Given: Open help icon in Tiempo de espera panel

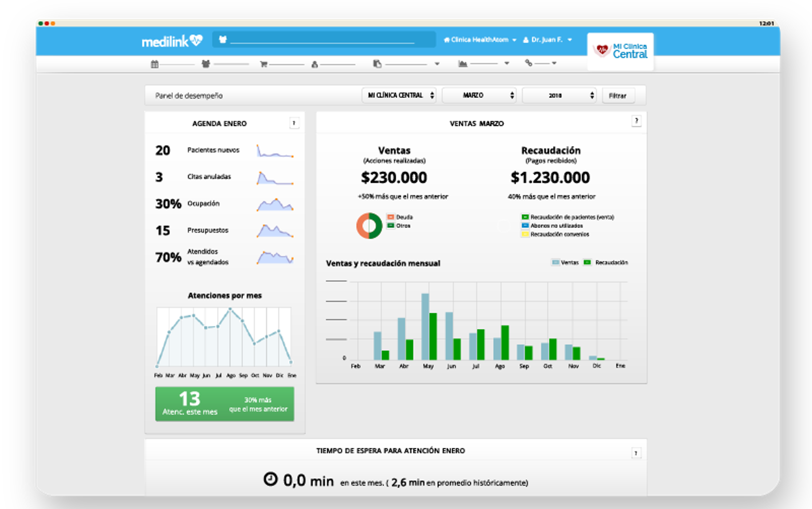Looking at the screenshot, I should coord(636,453).
